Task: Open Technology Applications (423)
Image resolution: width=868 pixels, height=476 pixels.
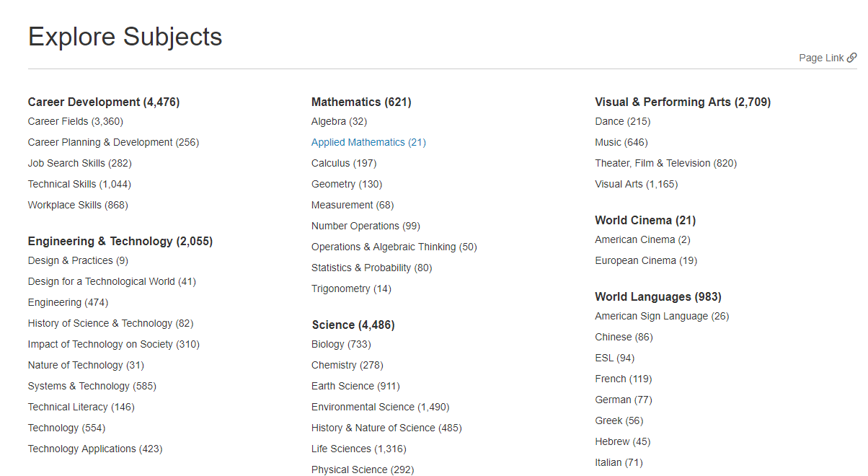Action: pyautogui.click(x=95, y=449)
